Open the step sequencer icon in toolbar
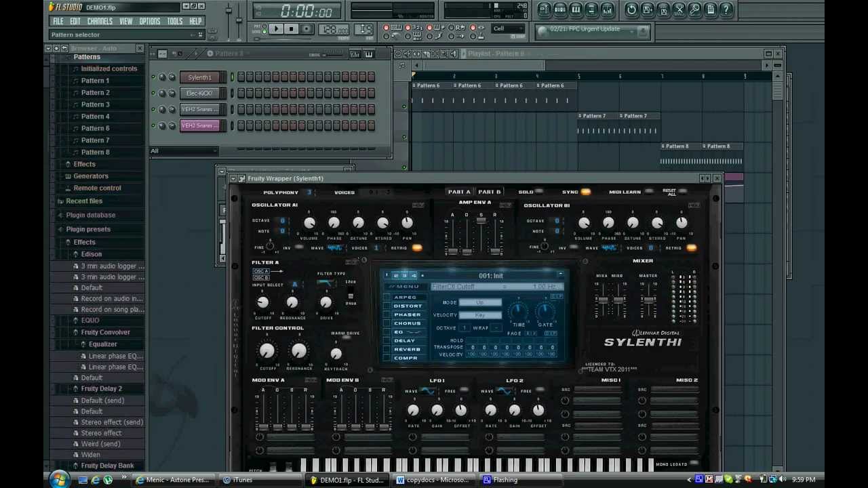The image size is (868, 488). 560,9
